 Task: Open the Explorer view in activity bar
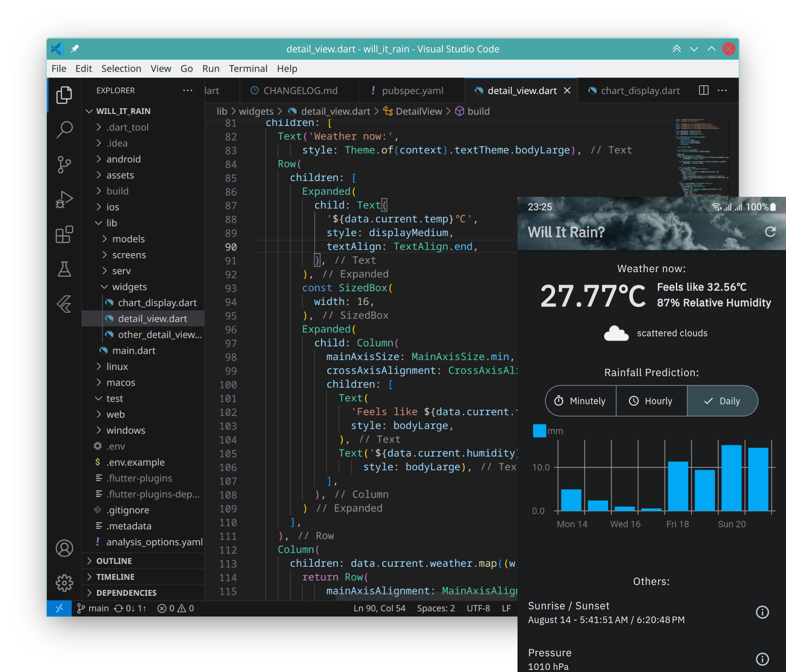coord(64,95)
